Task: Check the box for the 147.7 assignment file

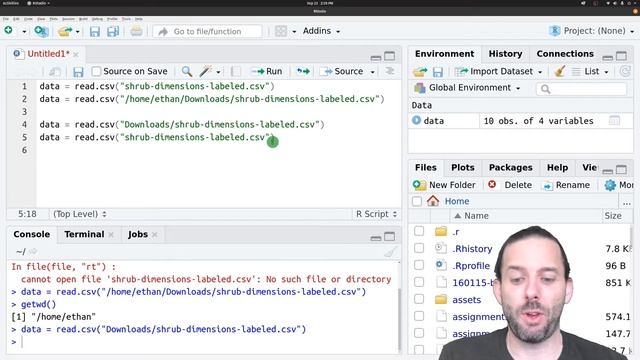Action: 419,333
